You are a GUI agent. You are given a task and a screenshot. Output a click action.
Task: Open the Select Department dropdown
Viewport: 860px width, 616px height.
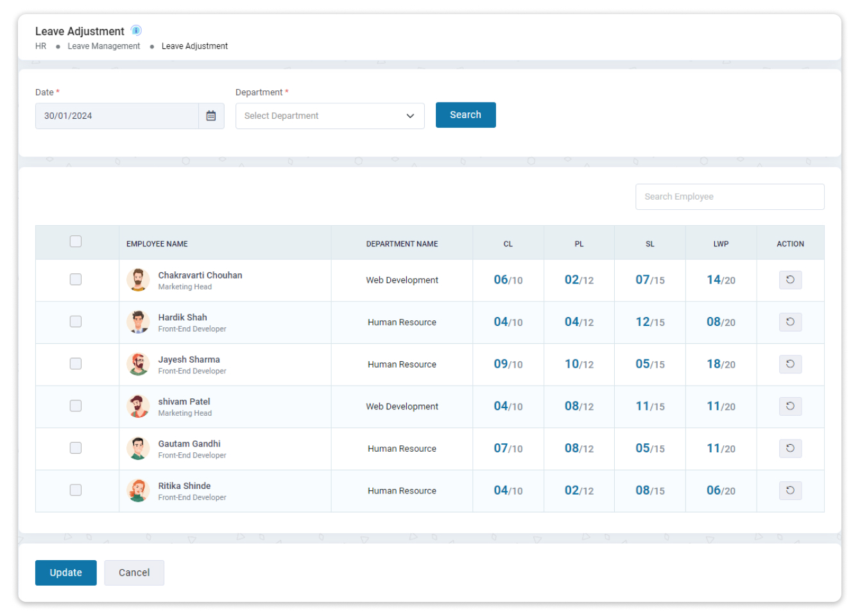pyautogui.click(x=321, y=116)
